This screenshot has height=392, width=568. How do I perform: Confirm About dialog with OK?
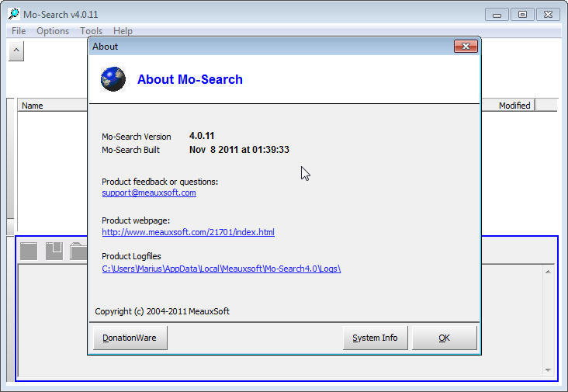444,338
